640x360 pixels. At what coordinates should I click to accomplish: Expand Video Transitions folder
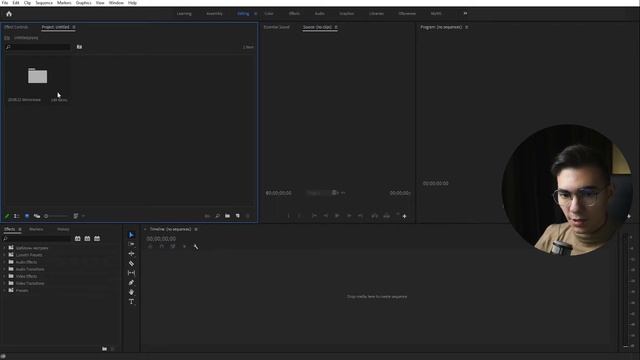pyautogui.click(x=4, y=283)
